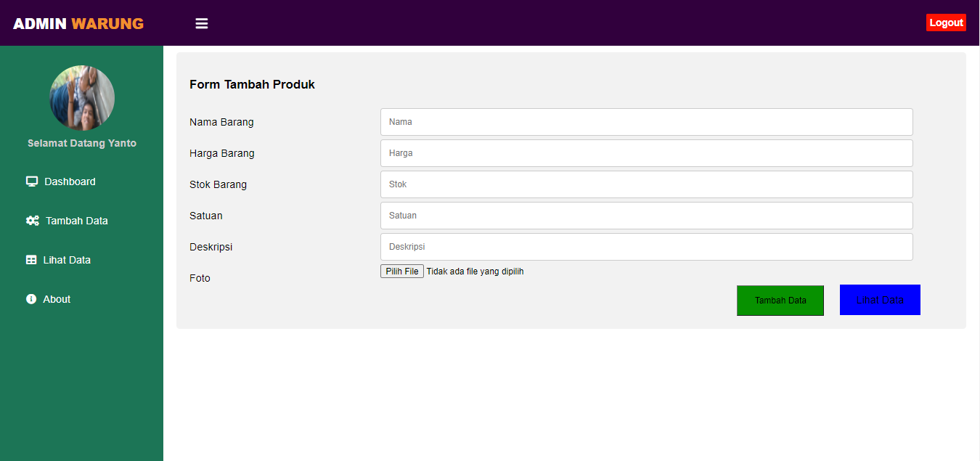Image resolution: width=980 pixels, height=461 pixels.
Task: Click the table icon beside Lihat Data
Action: point(32,259)
